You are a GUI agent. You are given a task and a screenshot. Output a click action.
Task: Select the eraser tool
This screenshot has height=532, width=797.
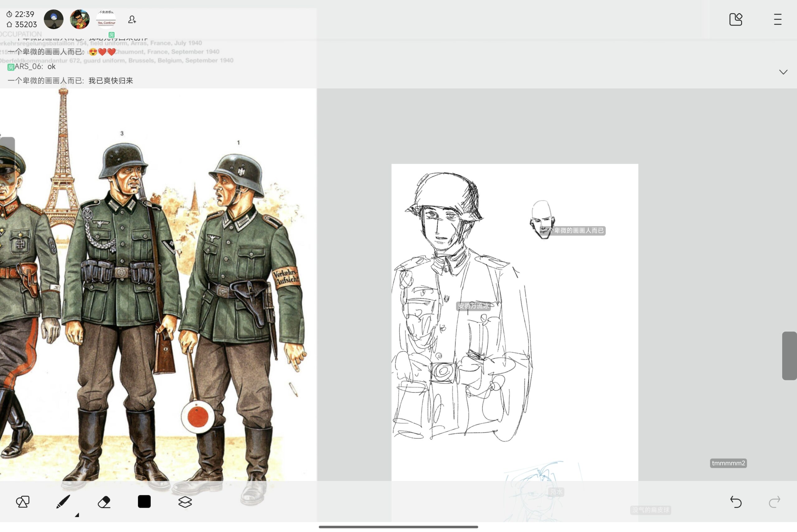tap(104, 502)
